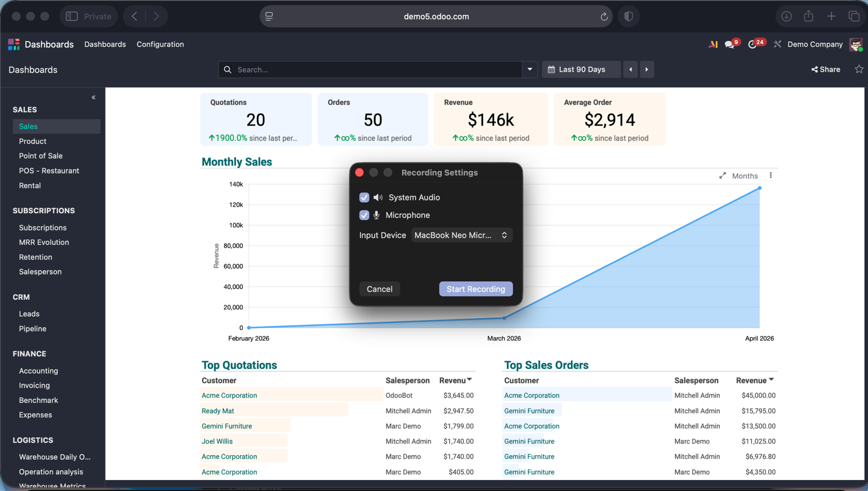
Task: Open a new Safari tab
Action: pos(832,16)
